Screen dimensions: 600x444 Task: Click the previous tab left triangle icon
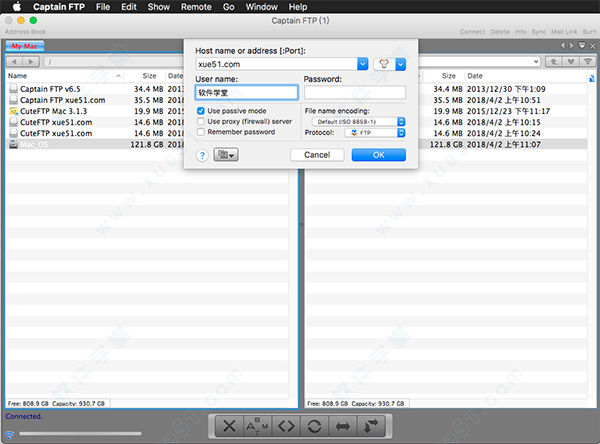pos(562,46)
